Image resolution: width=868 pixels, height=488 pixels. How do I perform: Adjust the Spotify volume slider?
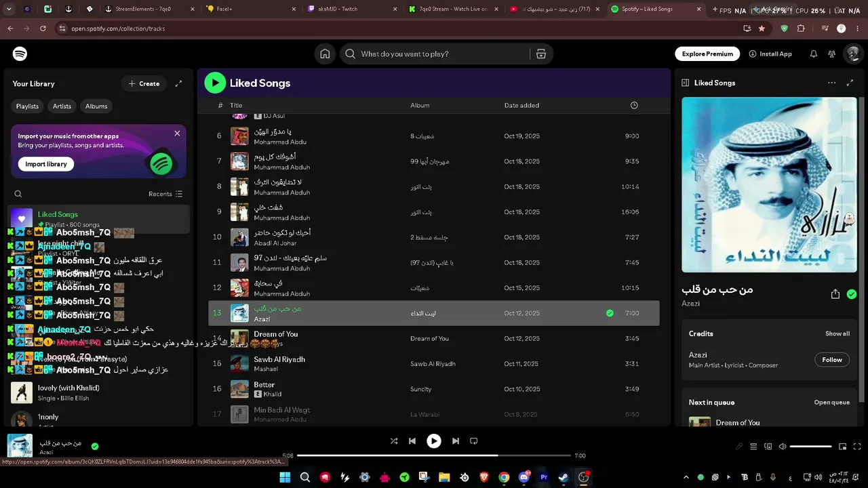click(811, 447)
